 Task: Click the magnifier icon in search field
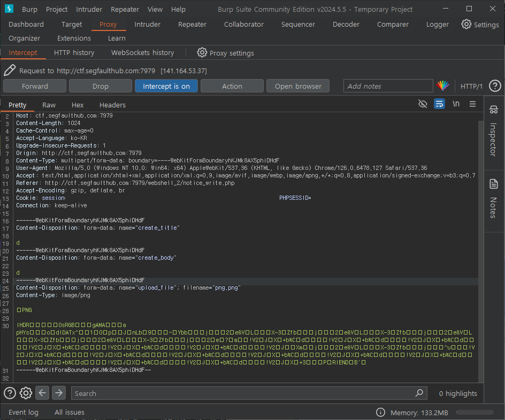[419, 393]
